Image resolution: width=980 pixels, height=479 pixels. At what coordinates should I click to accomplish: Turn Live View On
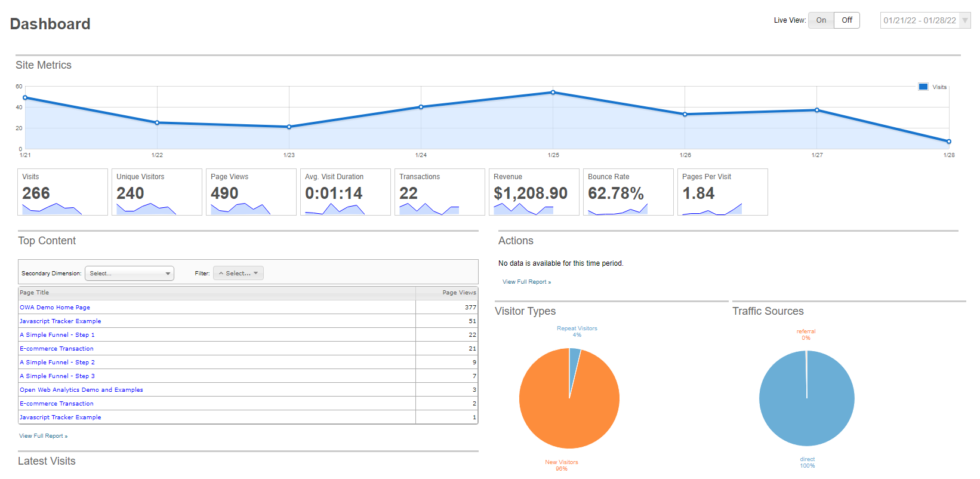[821, 20]
